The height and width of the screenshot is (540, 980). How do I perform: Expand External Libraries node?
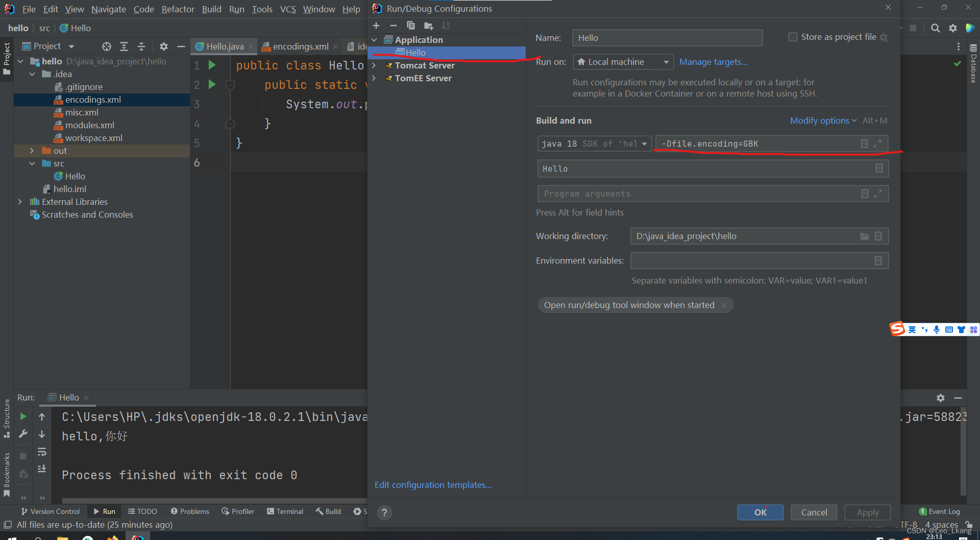tap(20, 202)
